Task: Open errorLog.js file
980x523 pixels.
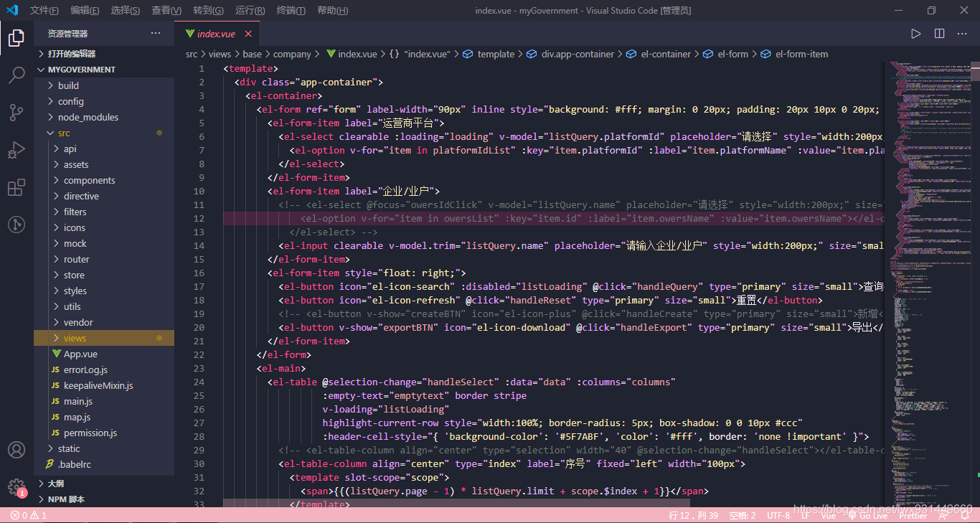Action: pyautogui.click(x=104, y=369)
